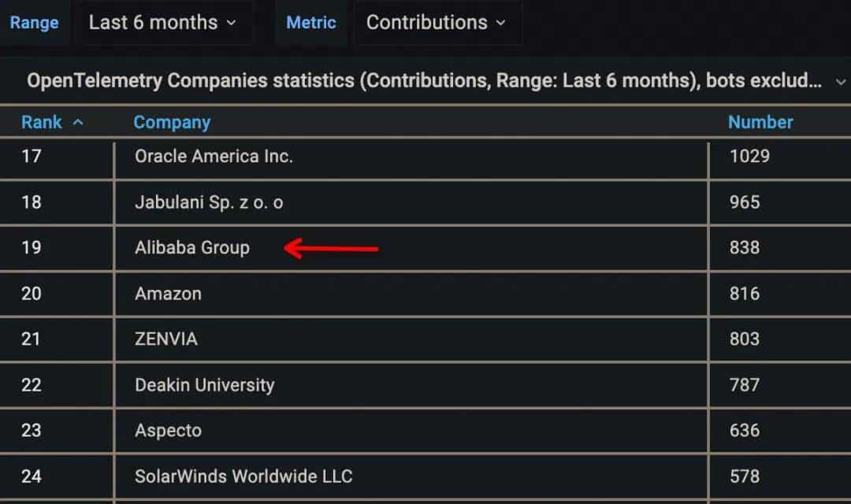Click the Metric label
Image resolution: width=851 pixels, height=504 pixels.
point(310,23)
